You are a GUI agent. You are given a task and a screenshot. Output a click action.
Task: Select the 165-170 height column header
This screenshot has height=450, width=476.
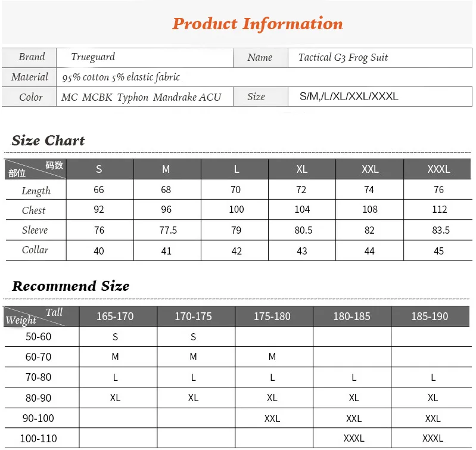pyautogui.click(x=115, y=316)
